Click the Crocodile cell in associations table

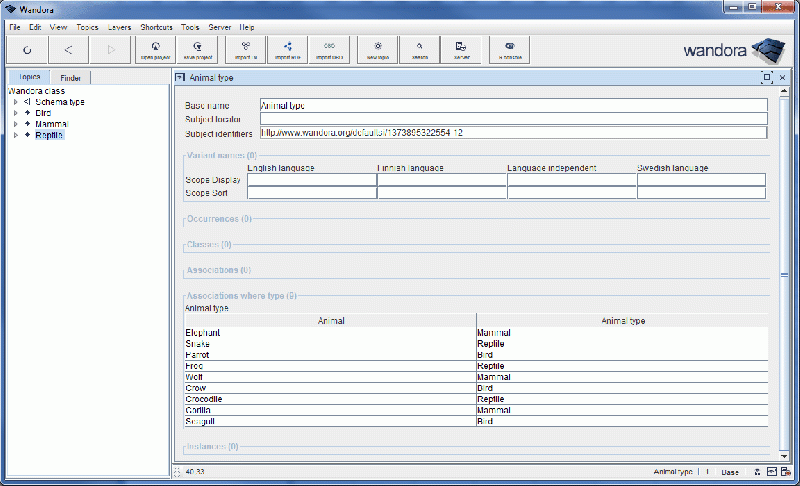click(x=330, y=399)
